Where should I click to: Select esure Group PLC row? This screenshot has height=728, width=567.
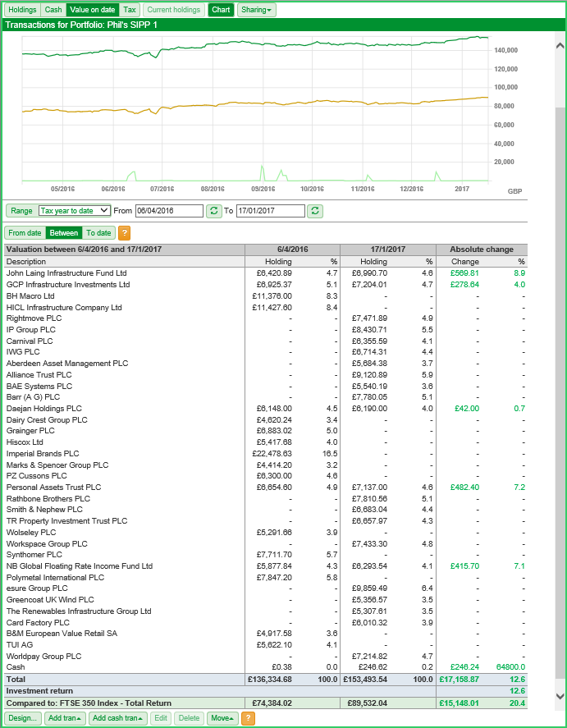pyautogui.click(x=266, y=588)
